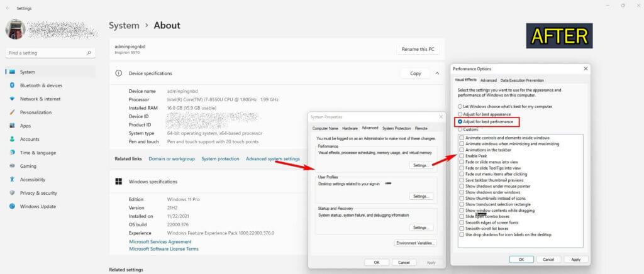The height and width of the screenshot is (274, 644).
Task: Open Microsoft Software License Terms link
Action: [164, 249]
